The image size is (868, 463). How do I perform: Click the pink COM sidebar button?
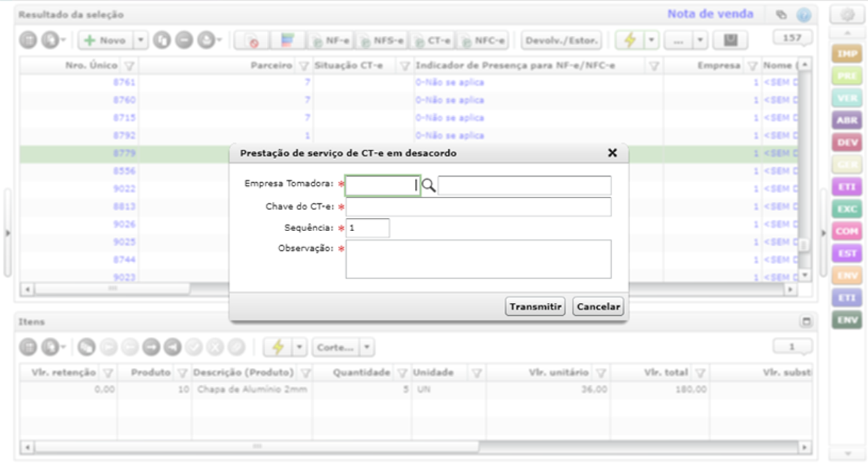click(x=846, y=232)
